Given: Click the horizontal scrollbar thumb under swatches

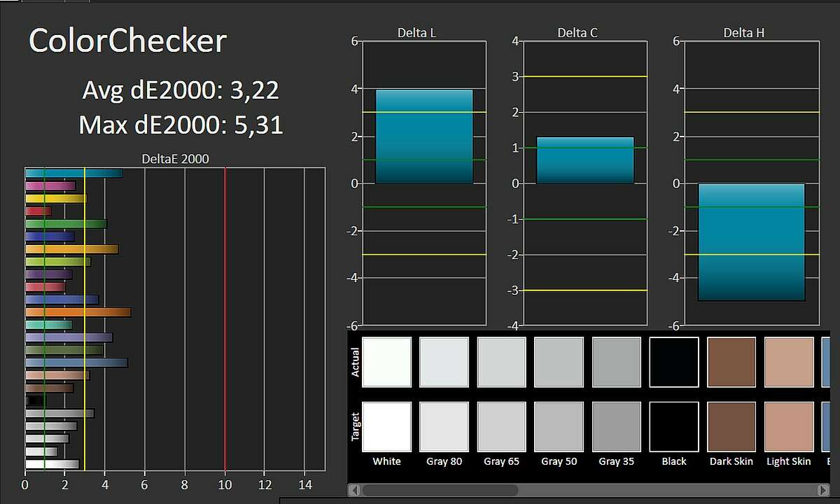Looking at the screenshot, I should (440, 490).
